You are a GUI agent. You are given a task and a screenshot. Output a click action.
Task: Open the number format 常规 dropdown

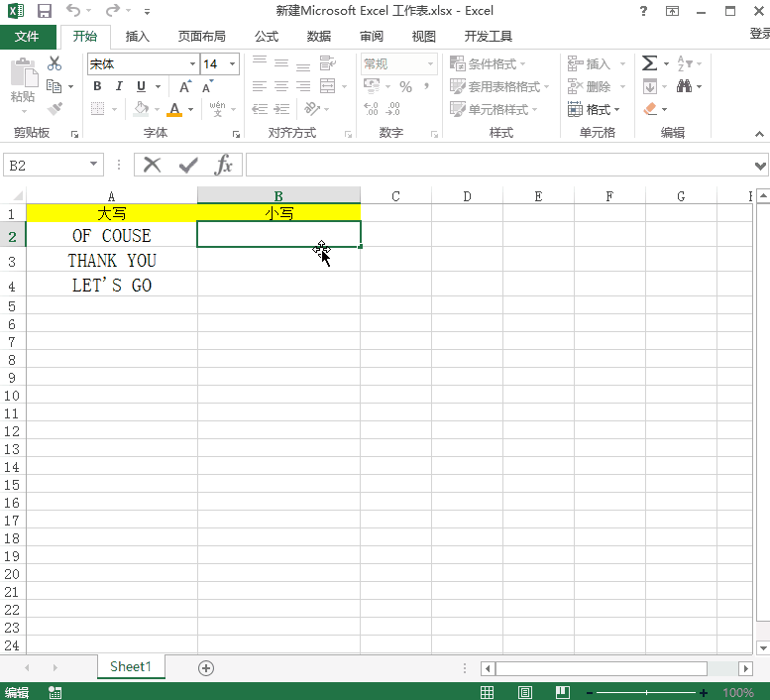[430, 63]
